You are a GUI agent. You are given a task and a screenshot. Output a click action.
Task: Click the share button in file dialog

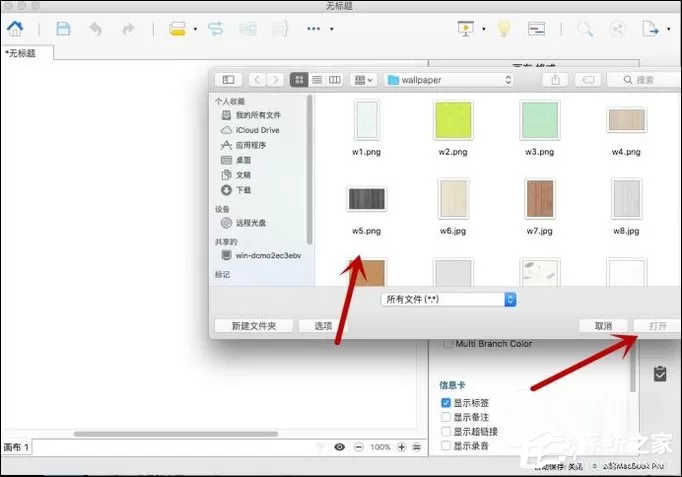pyautogui.click(x=555, y=80)
